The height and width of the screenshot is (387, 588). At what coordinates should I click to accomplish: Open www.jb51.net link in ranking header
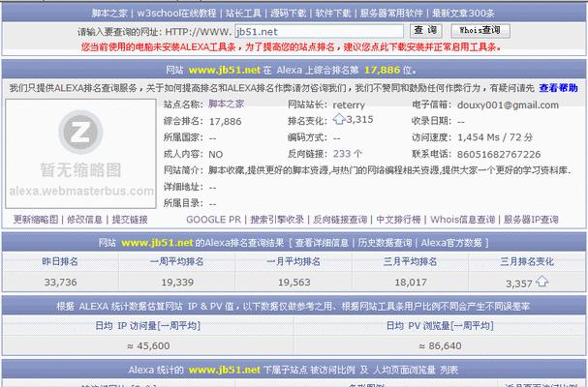[224, 70]
